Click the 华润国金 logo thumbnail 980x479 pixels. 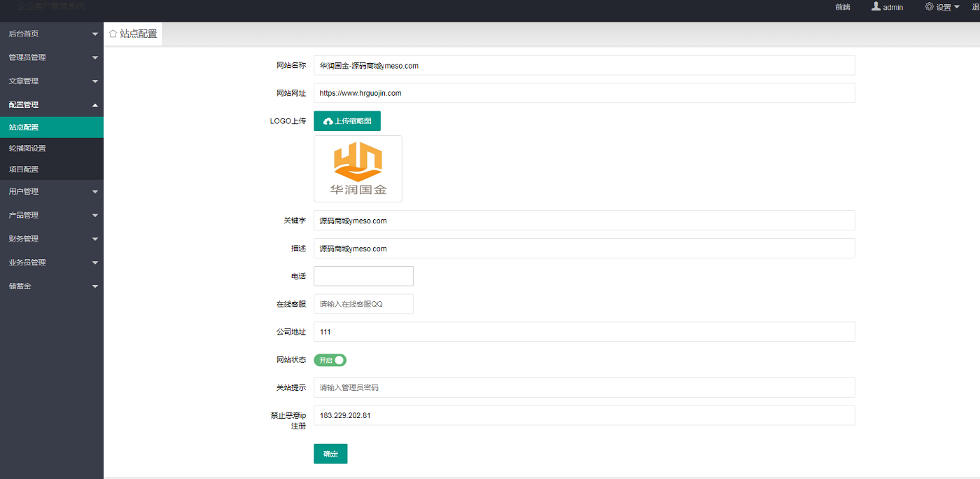pos(358,169)
